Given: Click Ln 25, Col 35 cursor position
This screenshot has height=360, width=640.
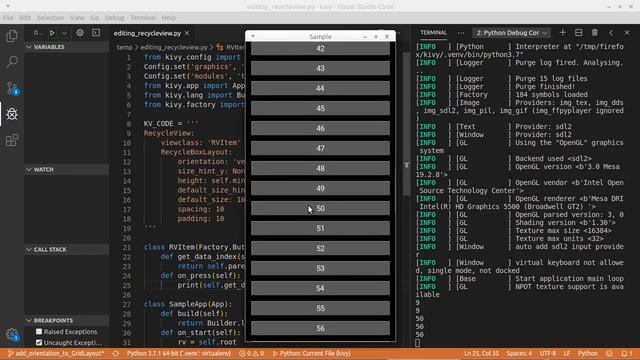Looking at the screenshot, I should pos(482,353).
